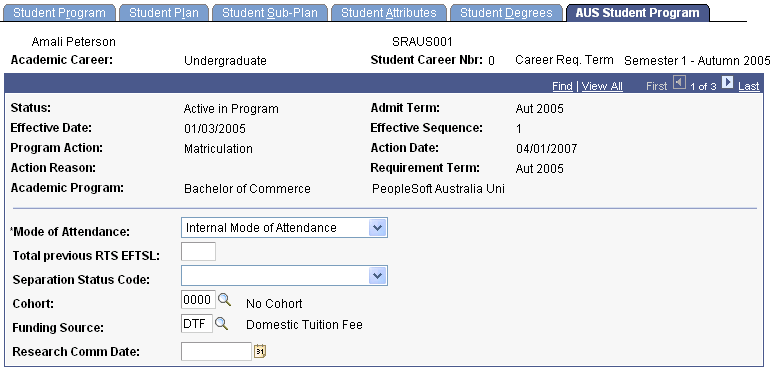
Task: Click the Bachelor of Commerce program text
Action: [x=247, y=189]
